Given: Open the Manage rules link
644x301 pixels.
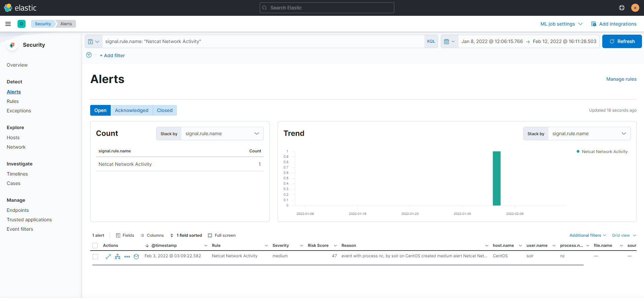Looking at the screenshot, I should click(621, 79).
